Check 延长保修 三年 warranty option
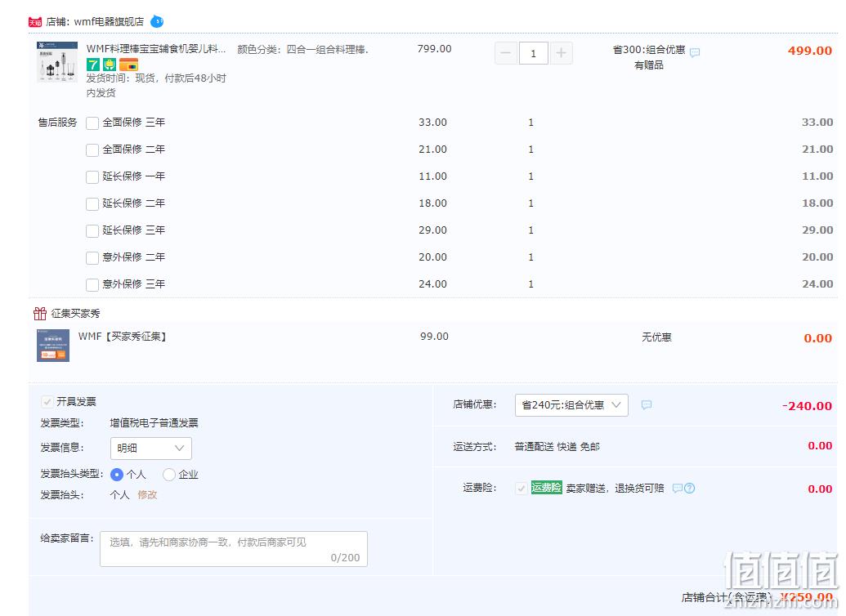The height and width of the screenshot is (616, 846). pyautogui.click(x=92, y=231)
